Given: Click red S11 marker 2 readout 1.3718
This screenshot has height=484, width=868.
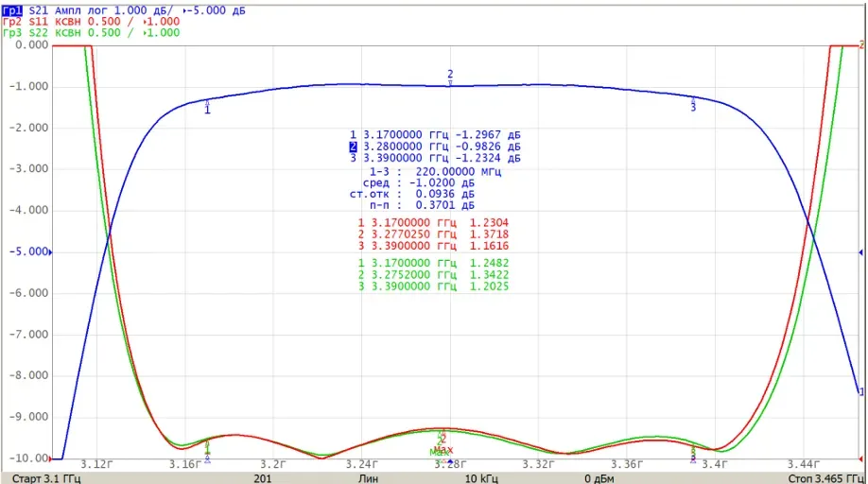Looking at the screenshot, I should tap(489, 234).
